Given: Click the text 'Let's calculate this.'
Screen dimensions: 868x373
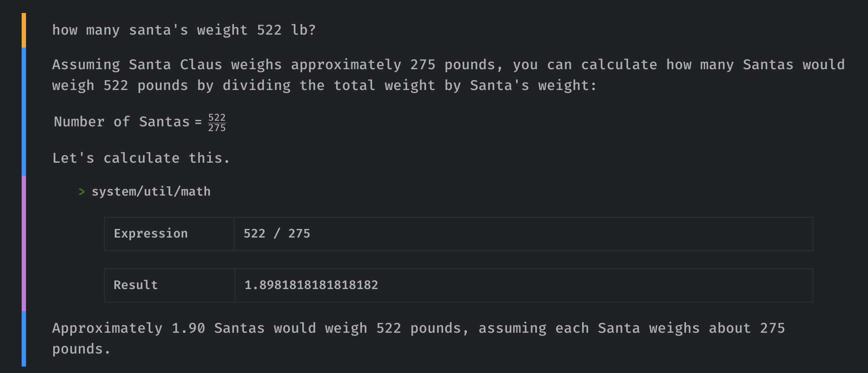Looking at the screenshot, I should click(141, 158).
